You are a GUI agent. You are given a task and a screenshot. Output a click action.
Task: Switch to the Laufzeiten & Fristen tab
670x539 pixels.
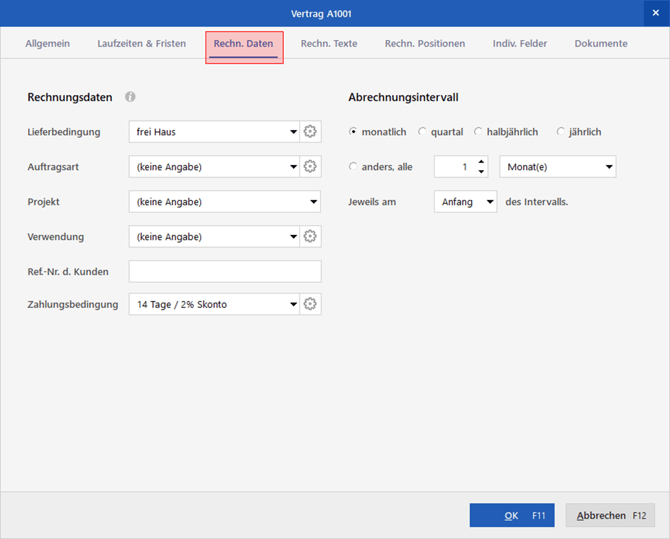click(x=141, y=44)
